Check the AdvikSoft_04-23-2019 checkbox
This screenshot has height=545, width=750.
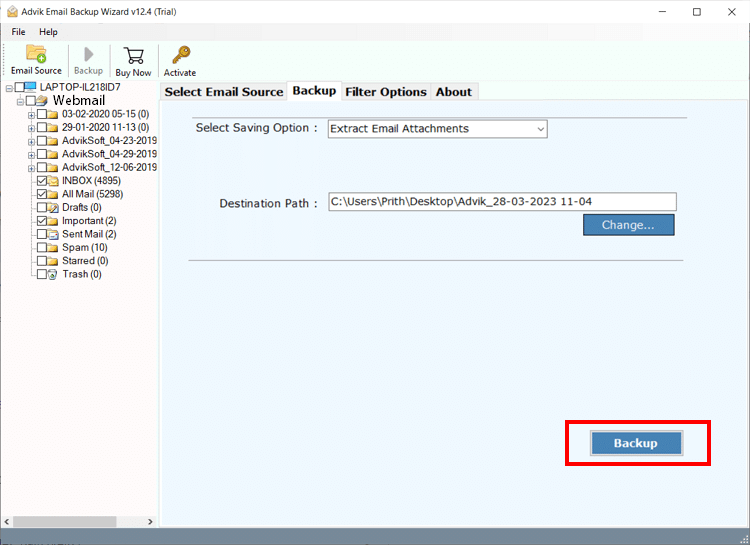coord(42,141)
